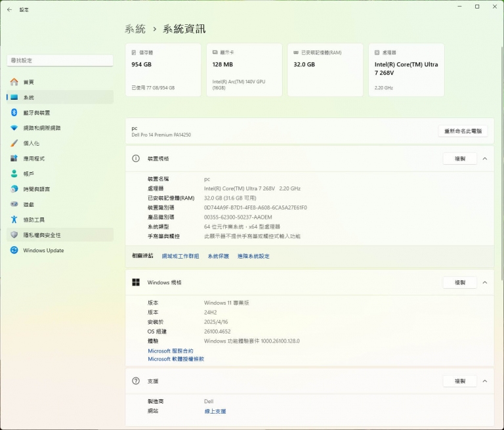The width and height of the screenshot is (504, 430).
Task: Open Microsoft 軟體授權條款 link
Action: point(176,359)
